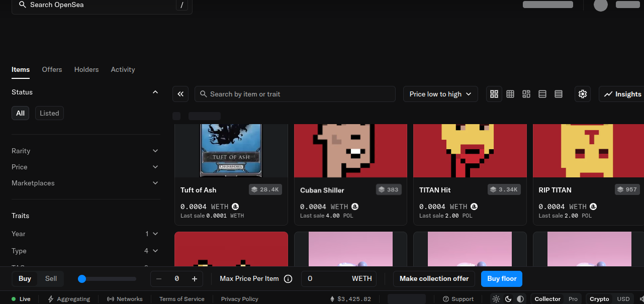Switch to large grid view
Image resolution: width=644 pixels, height=304 pixels.
494,94
